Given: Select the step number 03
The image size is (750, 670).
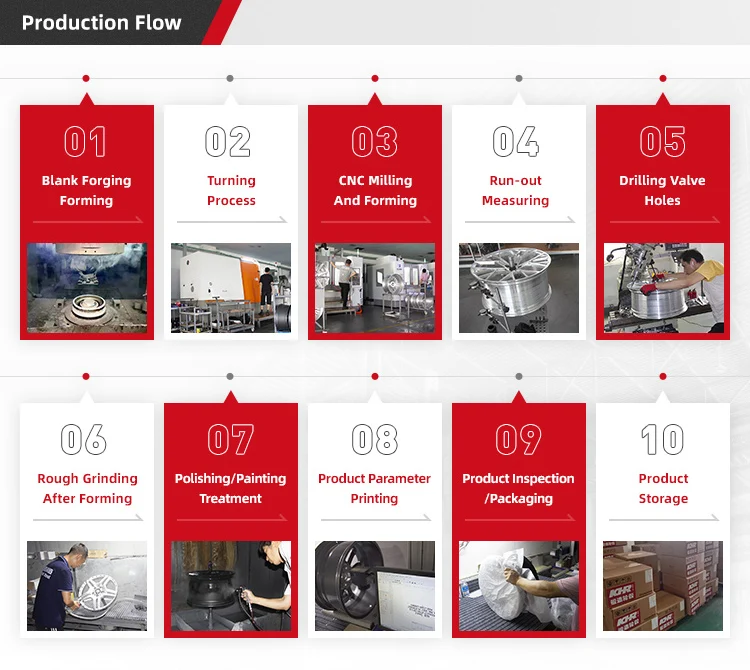Looking at the screenshot, I should click(x=375, y=142).
